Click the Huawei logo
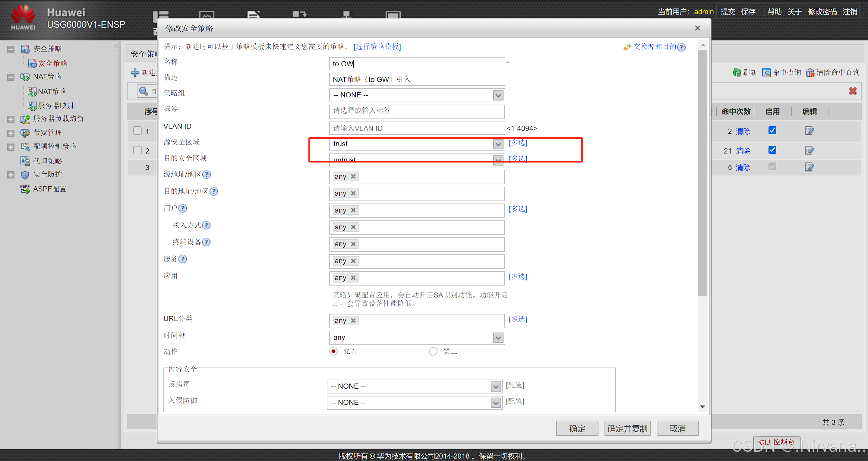This screenshot has width=868, height=461. pos(23,17)
